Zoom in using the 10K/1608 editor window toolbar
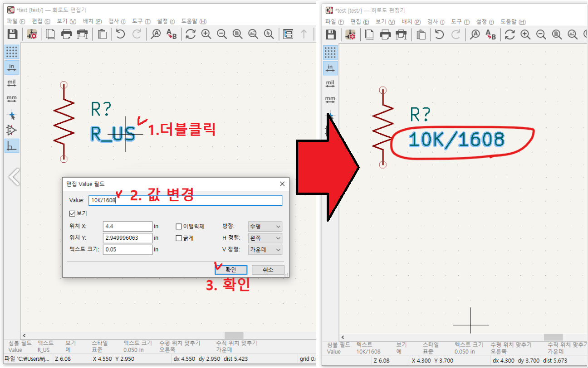 pos(525,34)
